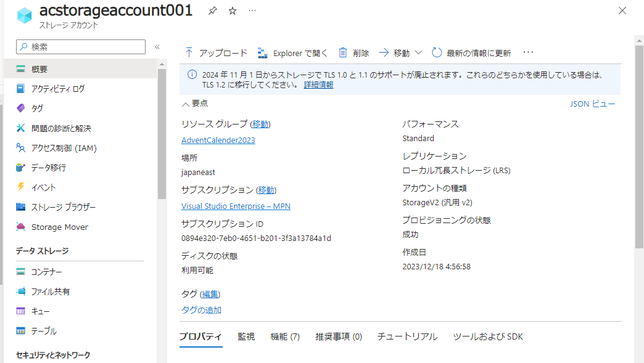Click the info icon in TLS banner
Screen dimensions: 644x363
[x=192, y=75]
